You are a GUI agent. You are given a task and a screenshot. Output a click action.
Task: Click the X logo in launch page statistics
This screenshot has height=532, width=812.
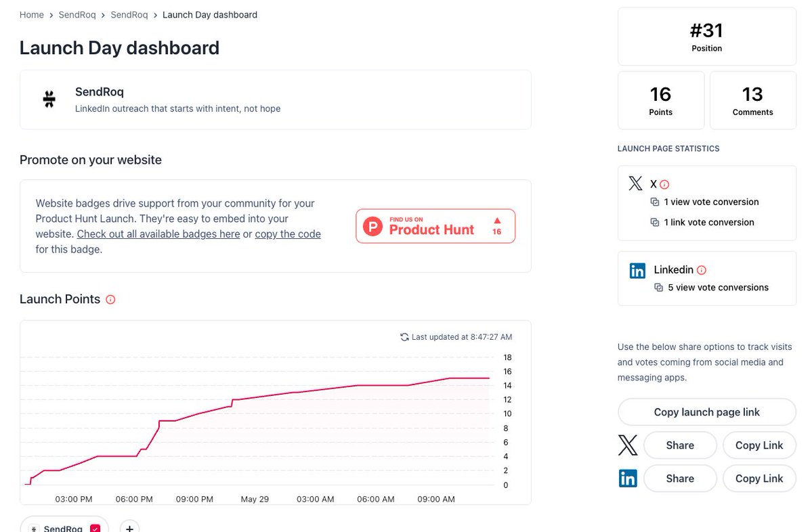(635, 183)
